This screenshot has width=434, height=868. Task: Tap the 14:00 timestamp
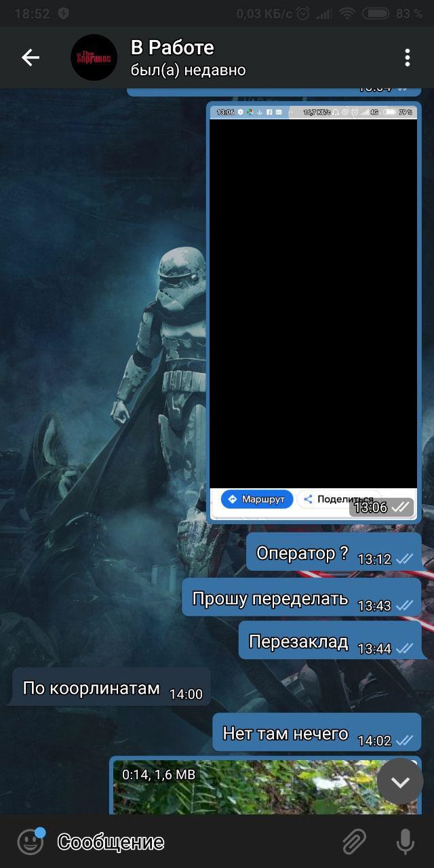186,694
